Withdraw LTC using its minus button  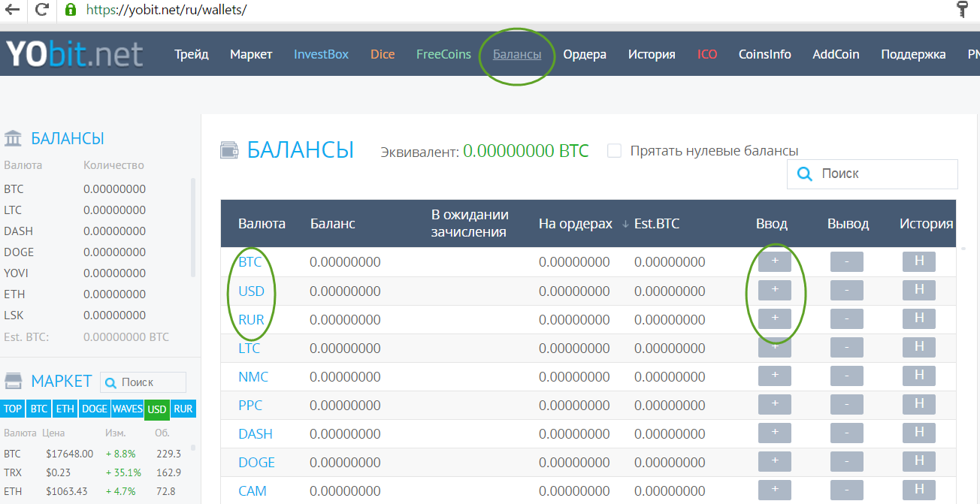click(847, 347)
